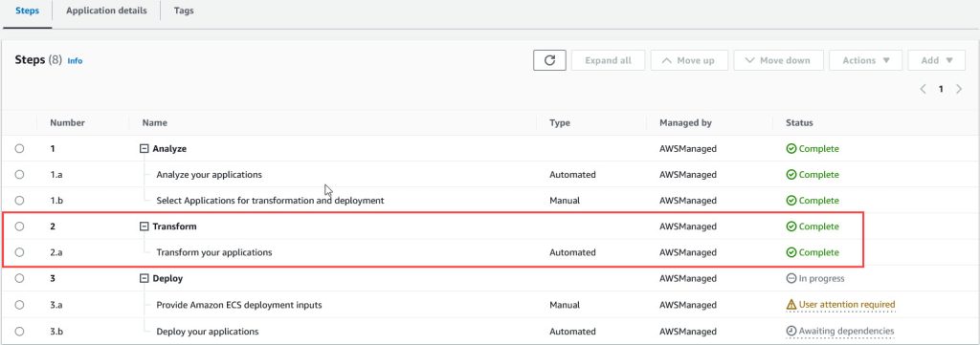Viewport: 980px width, 345px height.
Task: Switch to the Steps tab
Action: click(x=28, y=11)
